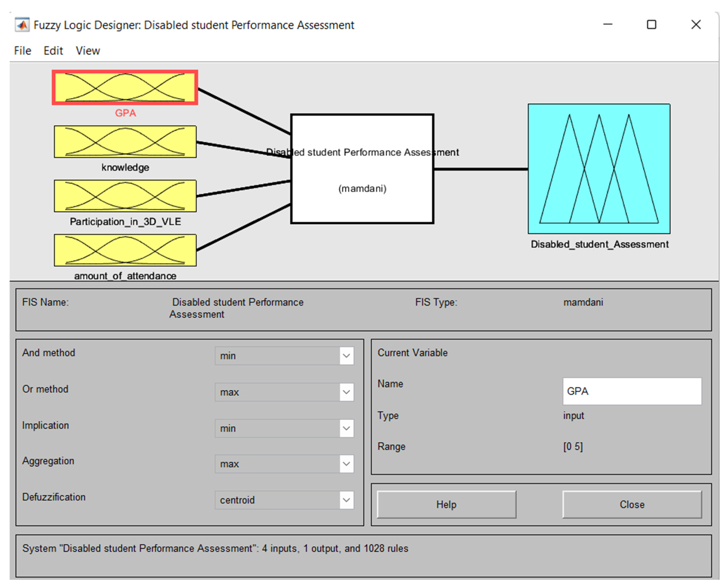This screenshot has width=728, height=585.
Task: Open the File menu
Action: point(23,51)
